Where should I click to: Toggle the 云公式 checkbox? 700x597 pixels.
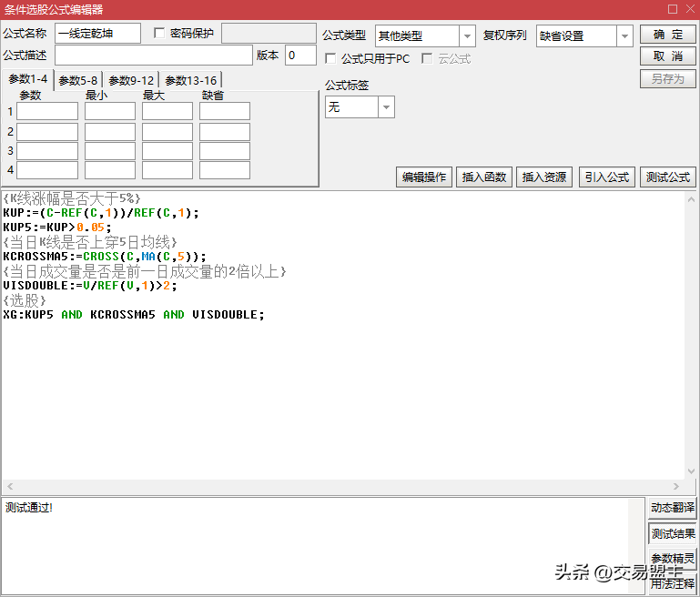tap(427, 58)
